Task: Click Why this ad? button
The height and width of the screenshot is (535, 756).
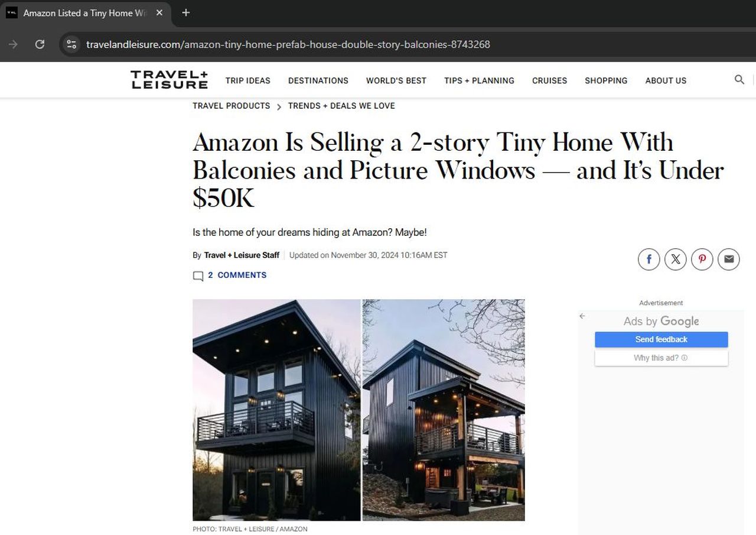Action: click(661, 358)
